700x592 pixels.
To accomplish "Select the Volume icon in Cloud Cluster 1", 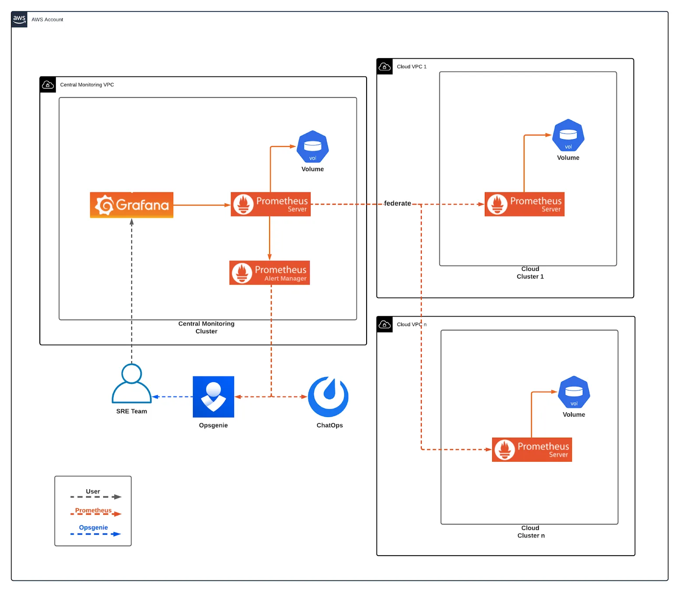I will click(x=568, y=136).
